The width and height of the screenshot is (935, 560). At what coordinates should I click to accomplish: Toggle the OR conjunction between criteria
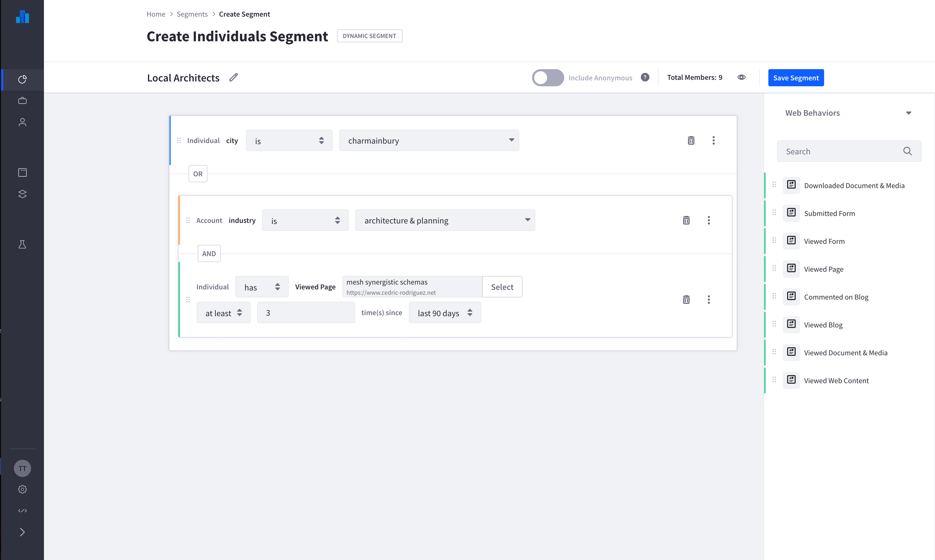click(x=198, y=174)
